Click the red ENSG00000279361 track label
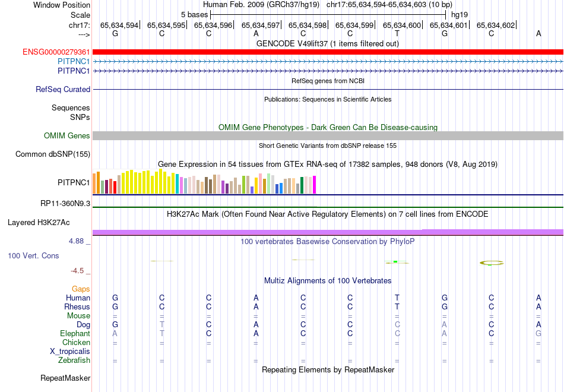This screenshot has height=392, width=564. [x=56, y=52]
